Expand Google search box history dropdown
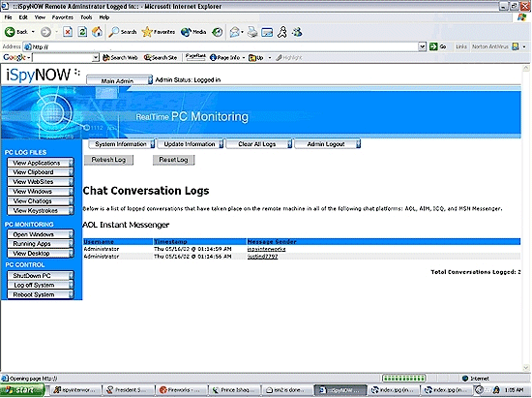 pyautogui.click(x=96, y=58)
